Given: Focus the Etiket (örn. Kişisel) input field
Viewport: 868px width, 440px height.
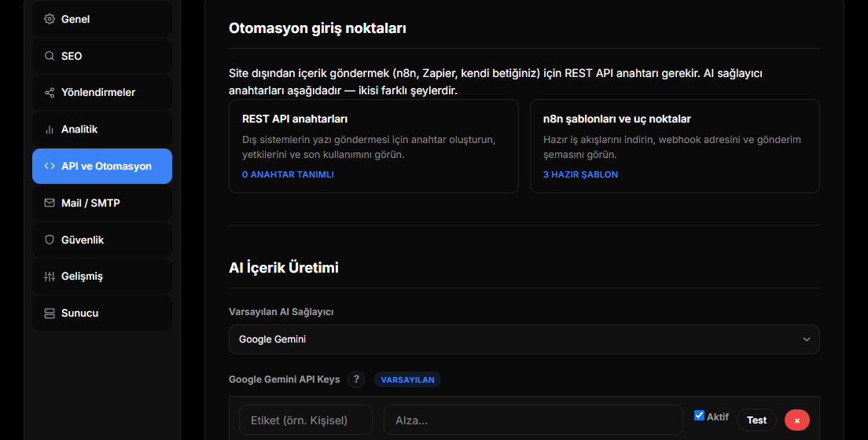Looking at the screenshot, I should click(x=306, y=420).
